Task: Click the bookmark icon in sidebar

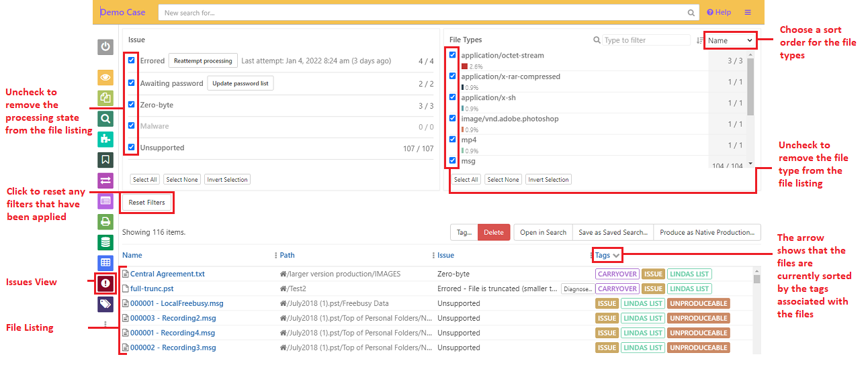Action: pos(105,160)
